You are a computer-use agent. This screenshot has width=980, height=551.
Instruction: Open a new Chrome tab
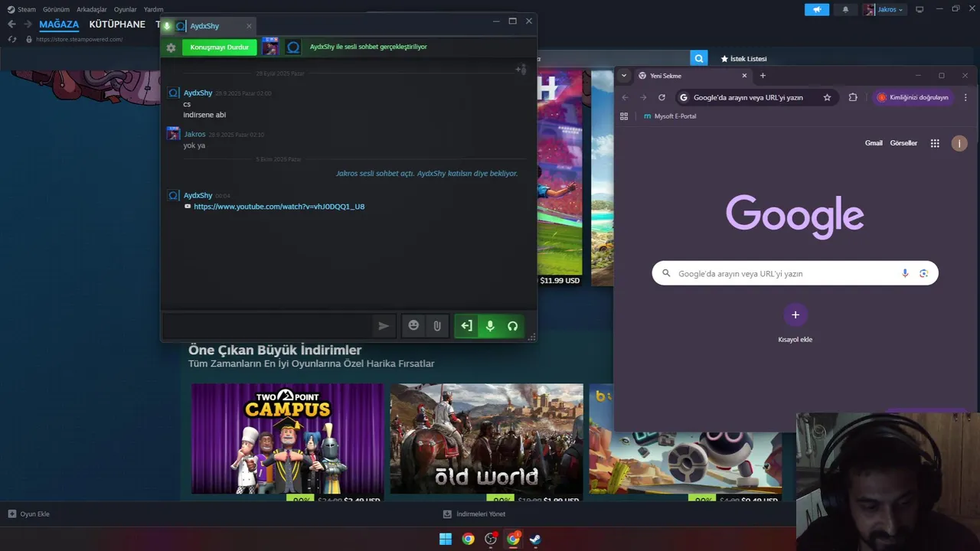click(763, 76)
